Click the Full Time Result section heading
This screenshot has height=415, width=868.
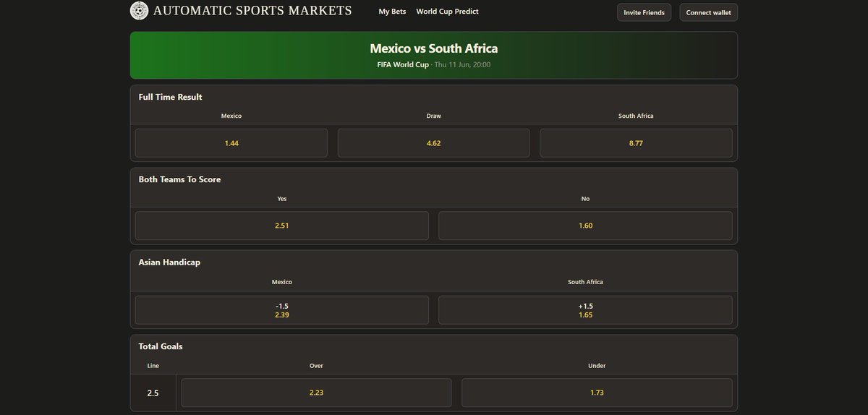tap(171, 97)
